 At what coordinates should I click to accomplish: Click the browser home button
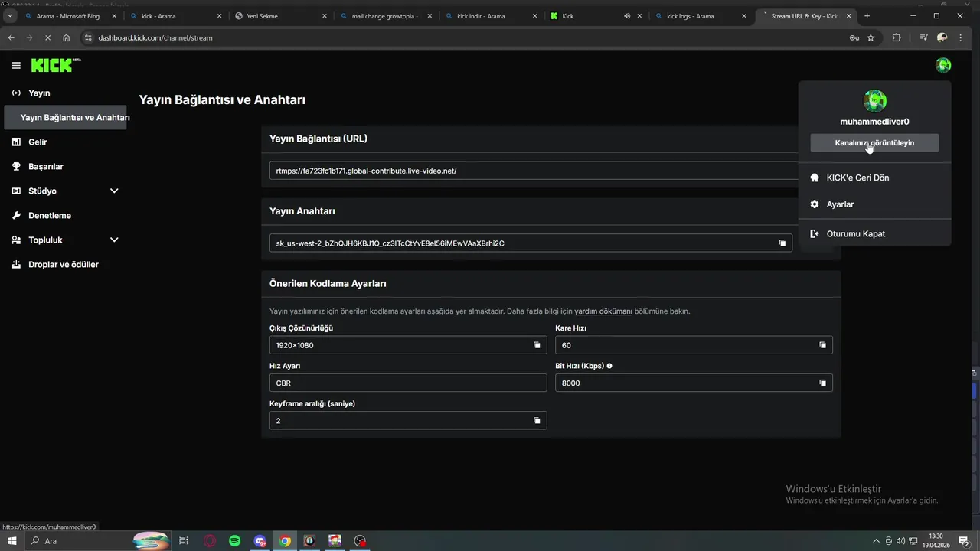67,37
